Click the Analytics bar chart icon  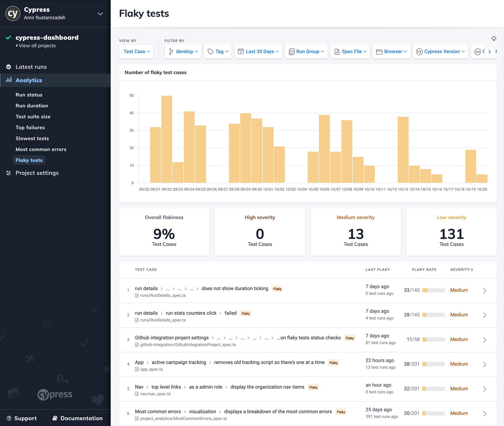tap(9, 80)
